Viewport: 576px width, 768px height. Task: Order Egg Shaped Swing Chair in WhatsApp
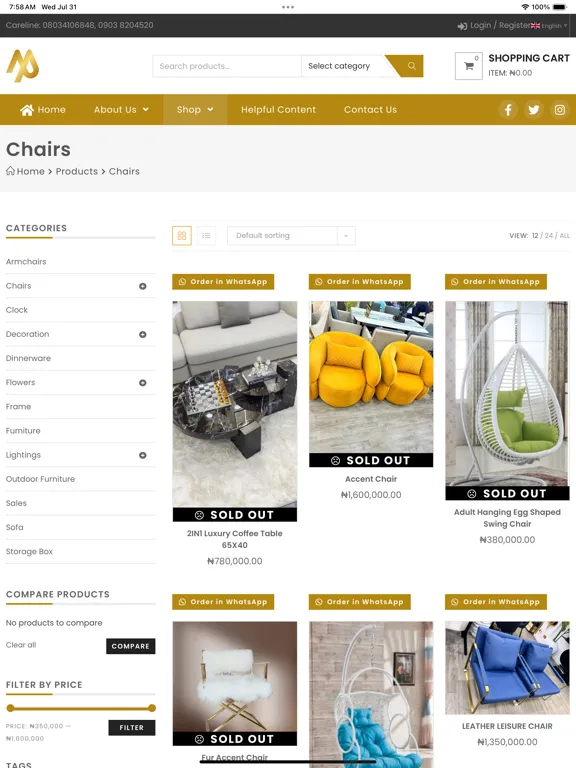pyautogui.click(x=496, y=282)
